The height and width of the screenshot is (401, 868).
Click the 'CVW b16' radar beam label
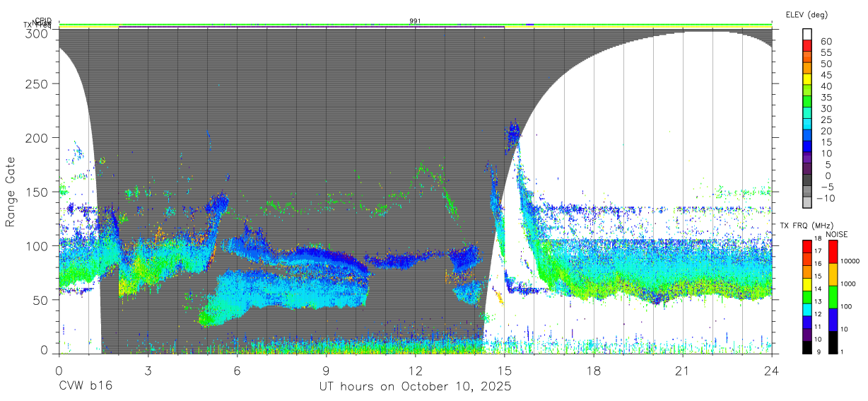(85, 386)
